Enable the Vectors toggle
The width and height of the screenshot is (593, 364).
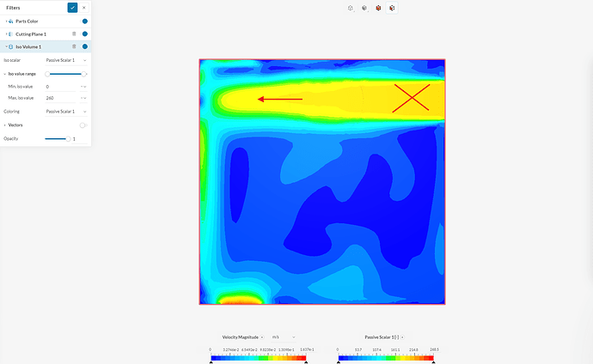[x=83, y=125]
